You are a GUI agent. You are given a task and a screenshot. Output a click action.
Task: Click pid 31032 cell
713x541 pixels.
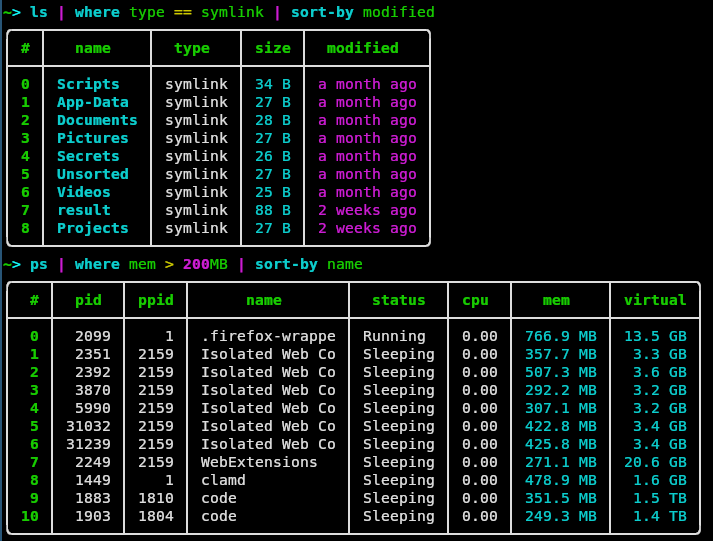pos(88,426)
